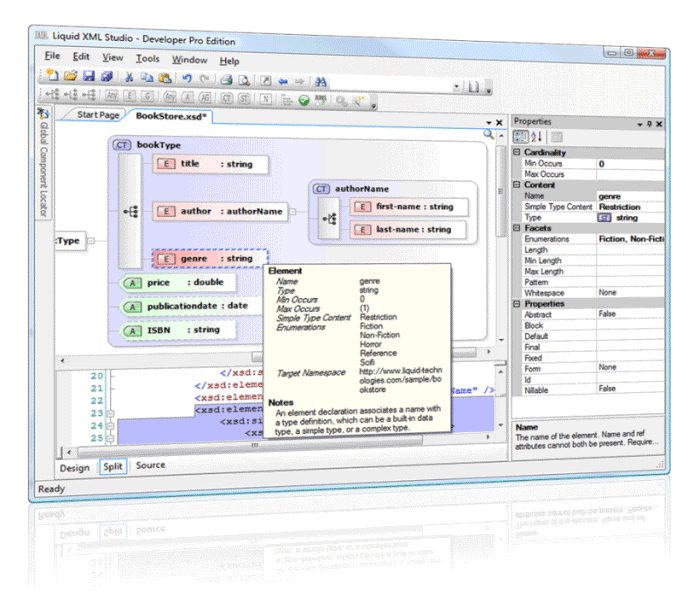Switch to Split view tab
682x600 pixels.
tap(113, 466)
